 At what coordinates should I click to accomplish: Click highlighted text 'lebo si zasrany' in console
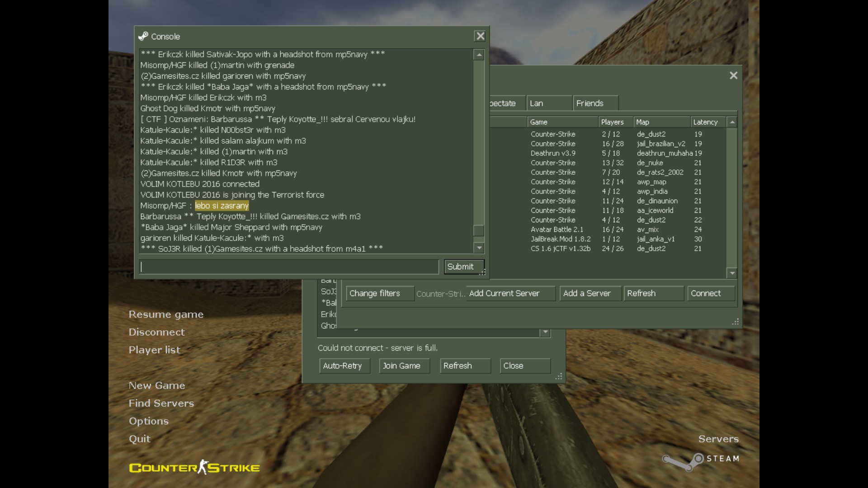[x=222, y=206]
